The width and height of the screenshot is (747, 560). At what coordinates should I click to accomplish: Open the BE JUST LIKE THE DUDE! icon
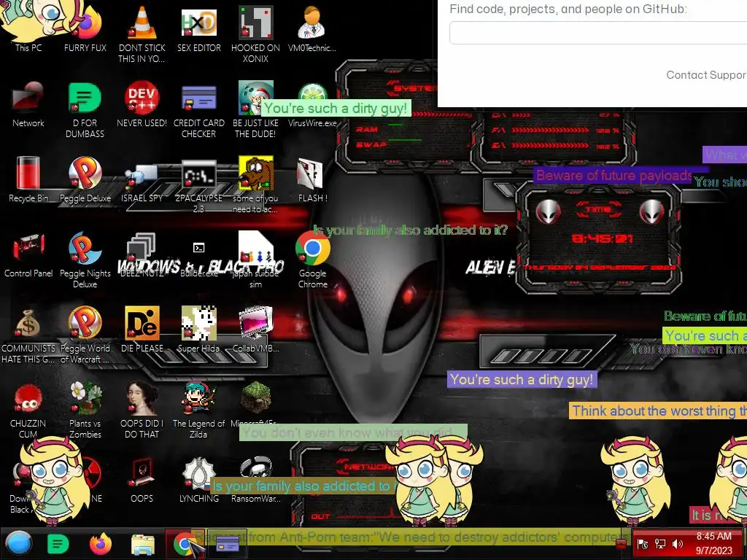pyautogui.click(x=256, y=111)
